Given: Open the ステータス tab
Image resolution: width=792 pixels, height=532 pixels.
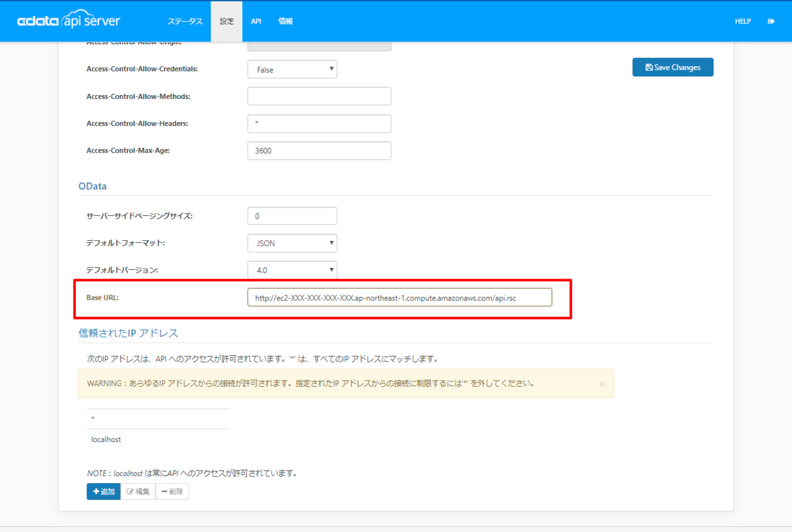Looking at the screenshot, I should pos(185,21).
